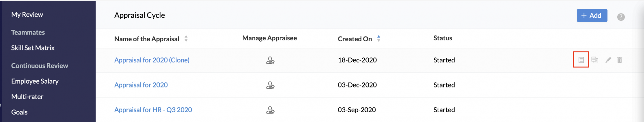Open Appraisal for 2020 (Clone) link
The image size is (644, 122).
(152, 60)
